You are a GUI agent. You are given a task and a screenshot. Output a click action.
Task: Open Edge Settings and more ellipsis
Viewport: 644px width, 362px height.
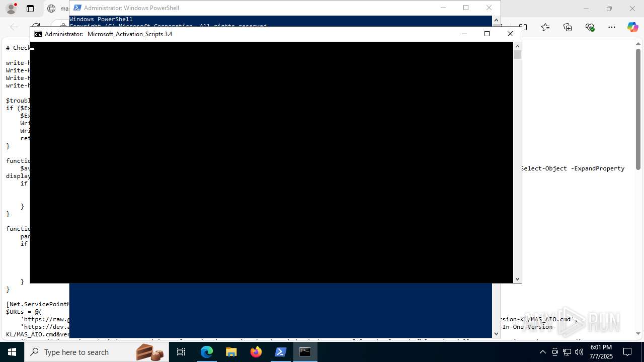point(612,27)
